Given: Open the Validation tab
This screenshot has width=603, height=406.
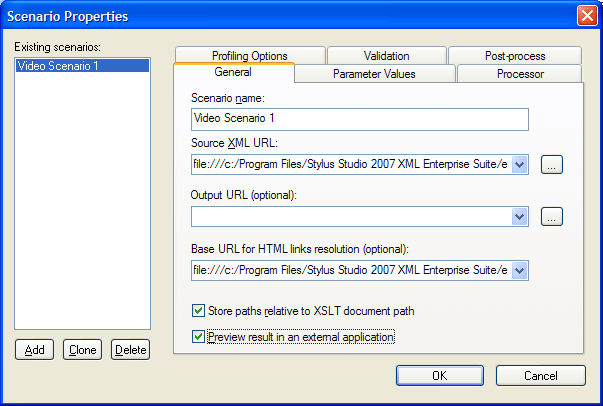Looking at the screenshot, I should [386, 56].
